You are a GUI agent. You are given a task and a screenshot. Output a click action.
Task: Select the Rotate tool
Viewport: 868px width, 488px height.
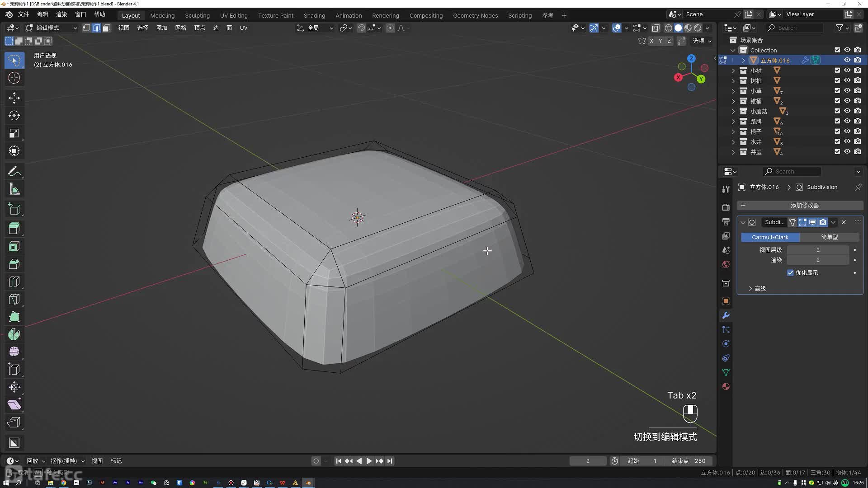(14, 115)
